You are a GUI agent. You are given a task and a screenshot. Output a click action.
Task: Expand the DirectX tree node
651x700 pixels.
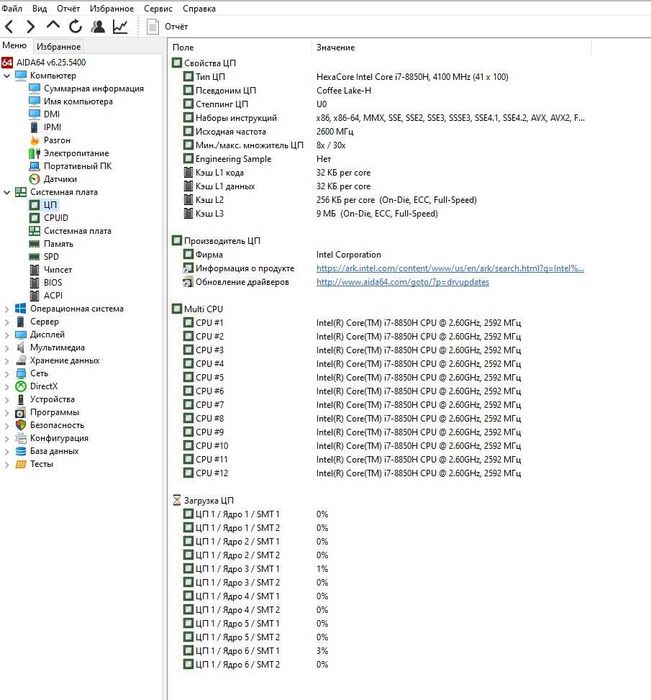point(7,387)
